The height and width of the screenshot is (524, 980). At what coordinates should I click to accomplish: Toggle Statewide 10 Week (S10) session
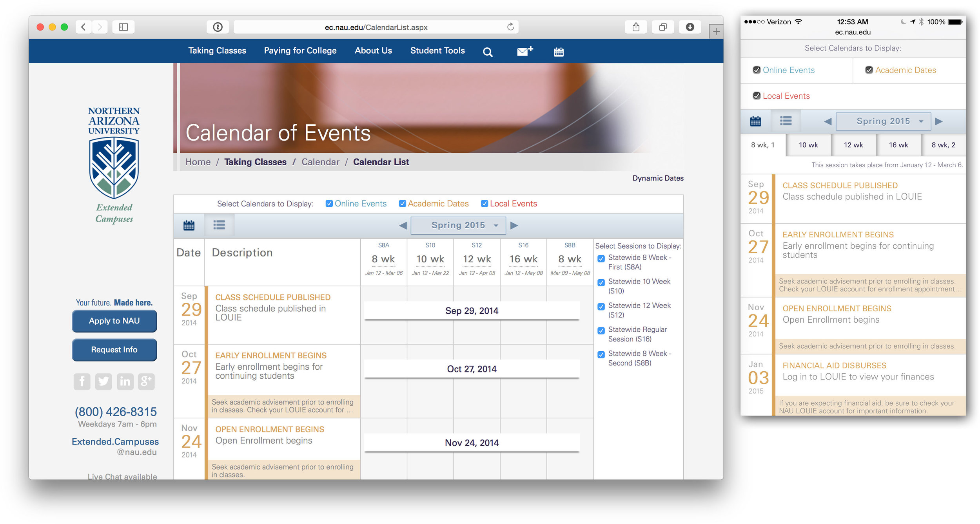click(x=601, y=282)
